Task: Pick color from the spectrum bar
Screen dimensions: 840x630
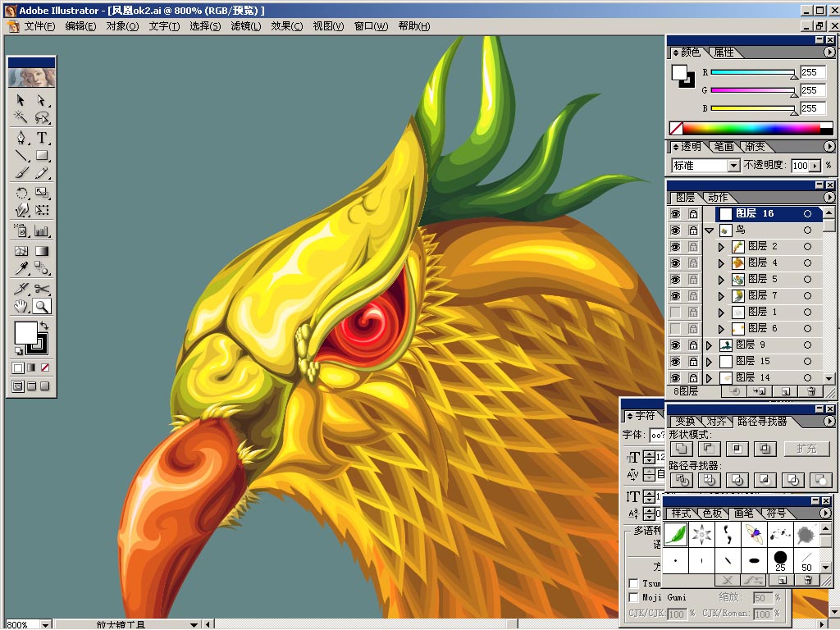Action: coord(751,129)
